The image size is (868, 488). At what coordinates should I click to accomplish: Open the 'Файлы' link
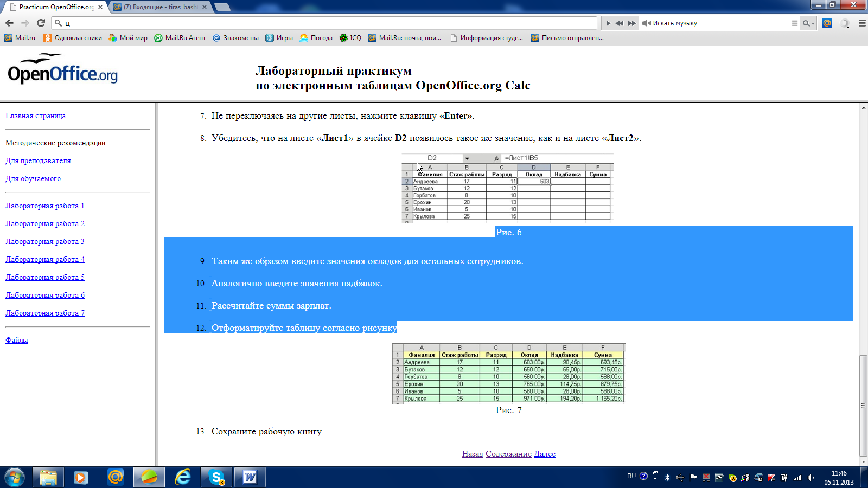16,340
